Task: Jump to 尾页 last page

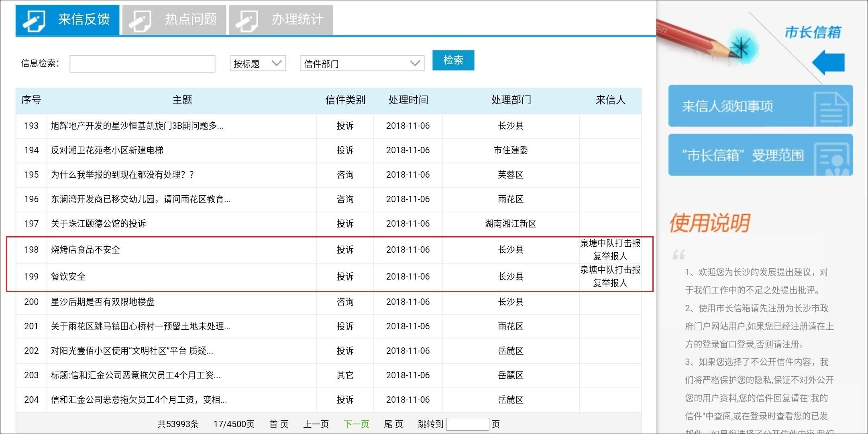Action: (x=393, y=424)
